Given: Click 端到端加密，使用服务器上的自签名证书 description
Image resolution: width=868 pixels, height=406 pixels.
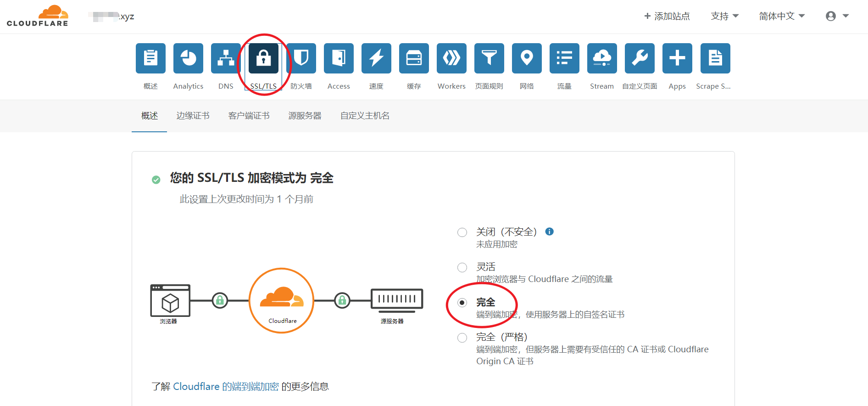Looking at the screenshot, I should tap(551, 315).
